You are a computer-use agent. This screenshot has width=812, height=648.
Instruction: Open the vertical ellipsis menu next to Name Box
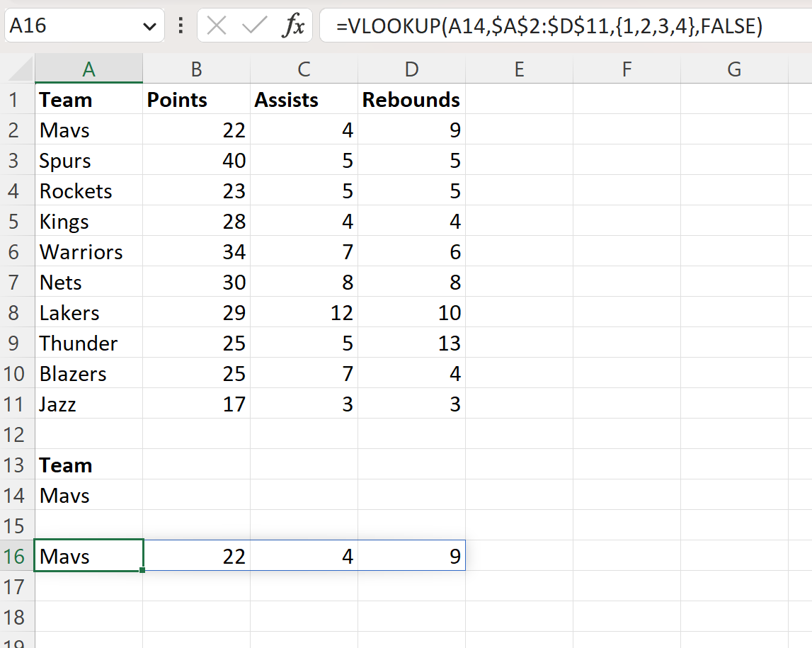coord(181,25)
